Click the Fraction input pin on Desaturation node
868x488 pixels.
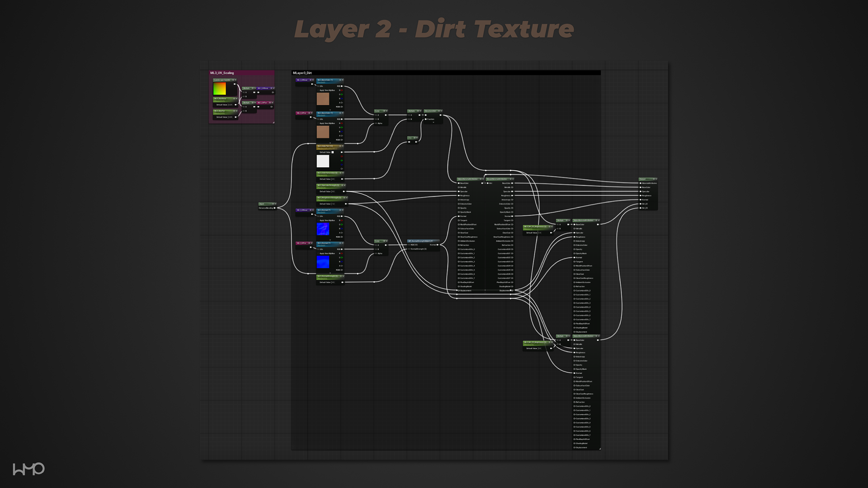coord(425,119)
